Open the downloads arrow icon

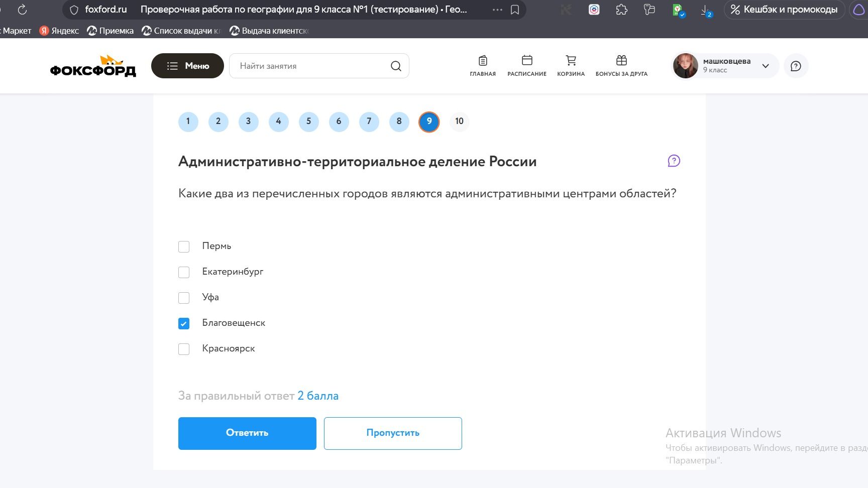pos(706,10)
